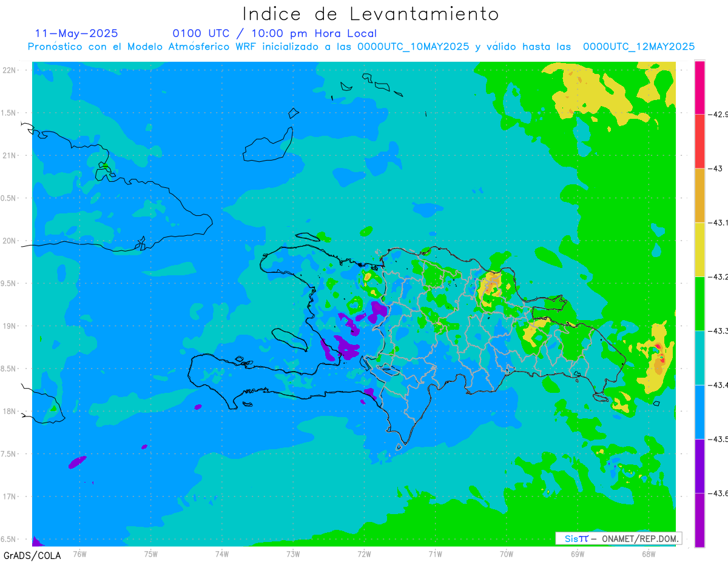This screenshot has width=728, height=562.
Task: Select the legend value "-43.4"
Action: pos(718,385)
